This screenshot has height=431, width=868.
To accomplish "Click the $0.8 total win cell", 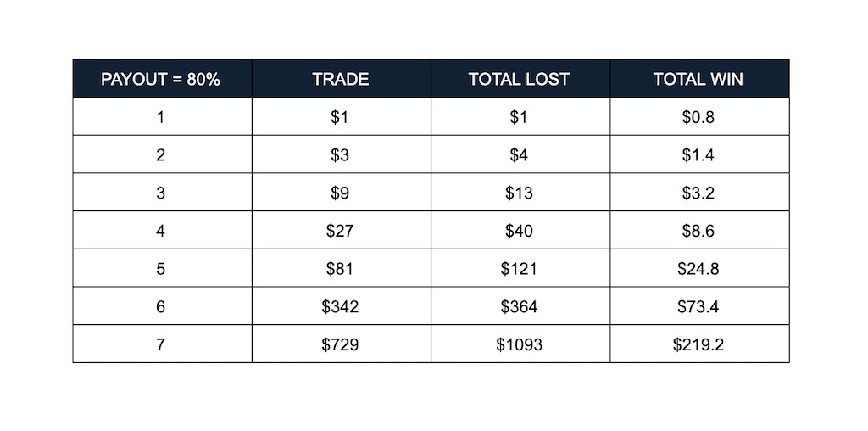I will click(x=698, y=117).
